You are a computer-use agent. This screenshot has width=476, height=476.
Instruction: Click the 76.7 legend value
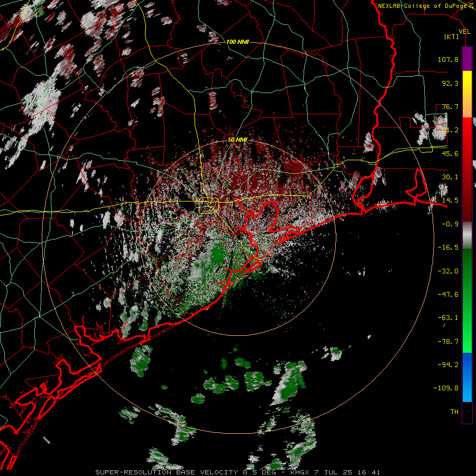tap(450, 106)
